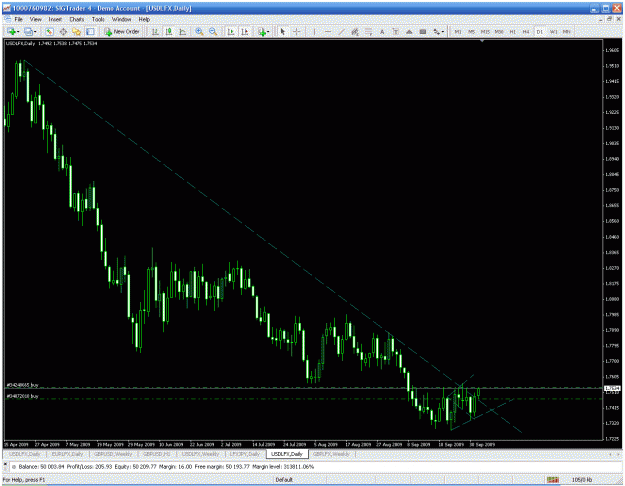Image resolution: width=625 pixels, height=486 pixels.
Task: Select the equidistant channel tool
Action: (355, 31)
